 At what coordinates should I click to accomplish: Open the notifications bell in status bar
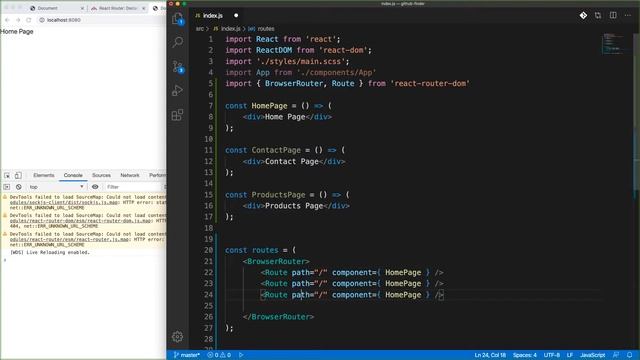tap(630, 355)
